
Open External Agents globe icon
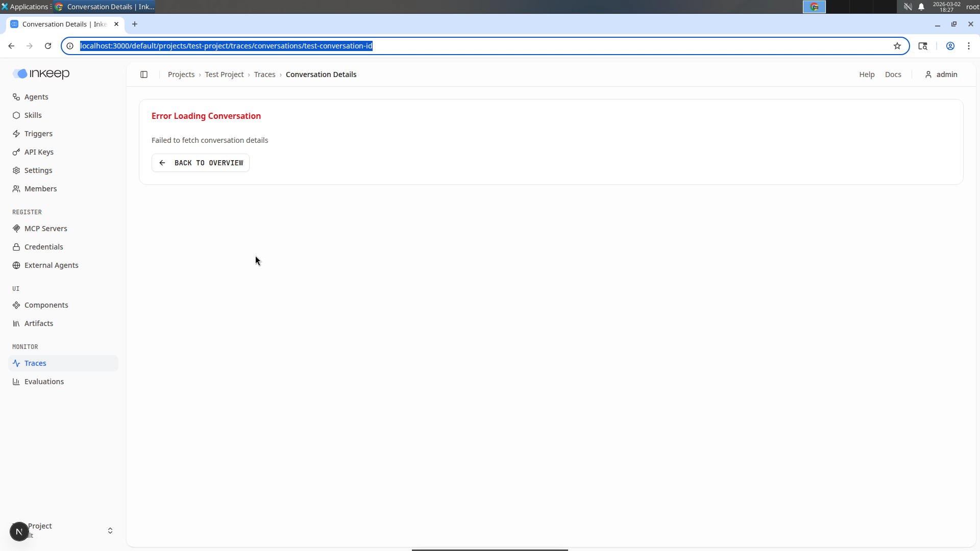click(x=16, y=265)
